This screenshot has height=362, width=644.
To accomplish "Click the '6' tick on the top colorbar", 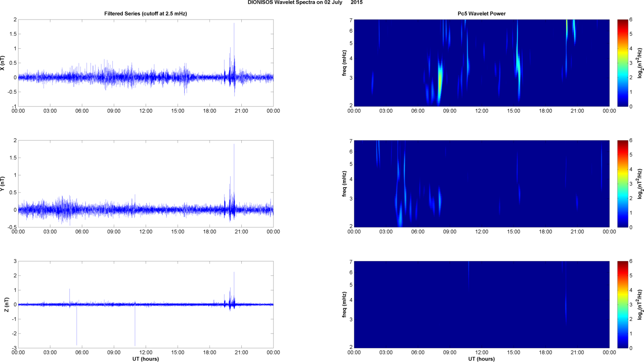I will [x=631, y=19].
